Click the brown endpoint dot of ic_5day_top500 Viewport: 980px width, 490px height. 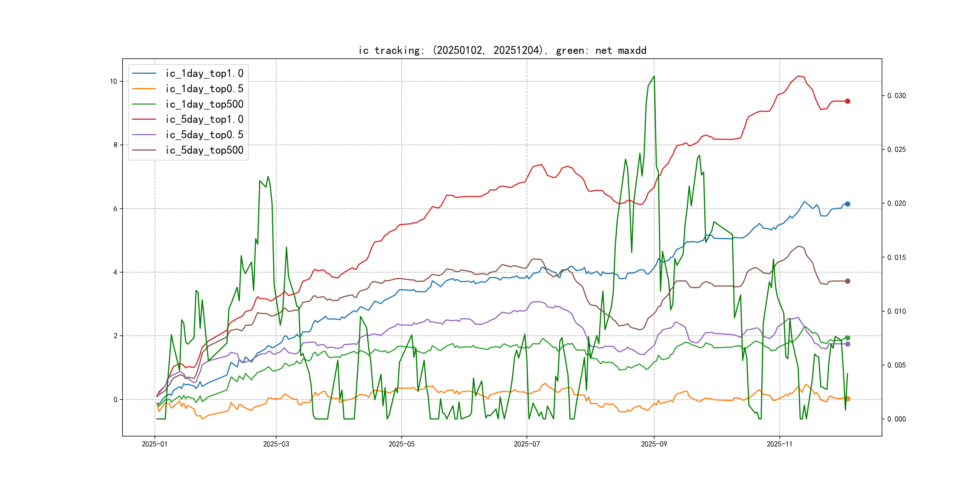pyautogui.click(x=847, y=281)
